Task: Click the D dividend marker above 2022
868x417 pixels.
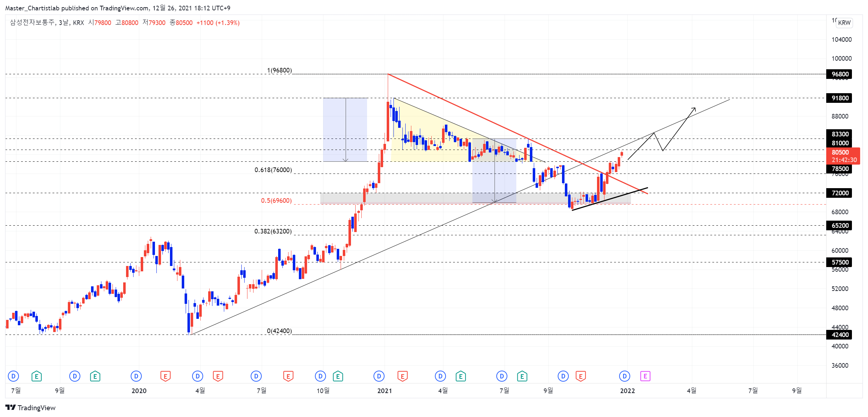Action: click(x=624, y=376)
